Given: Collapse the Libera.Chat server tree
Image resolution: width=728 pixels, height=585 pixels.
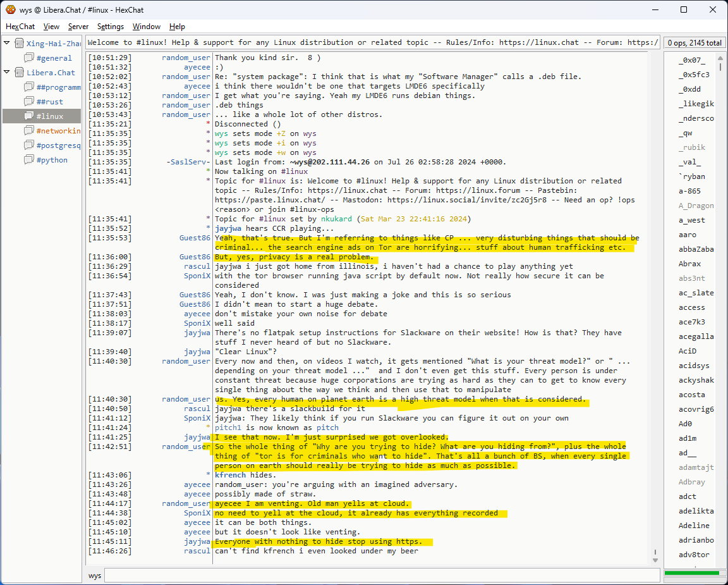Looking at the screenshot, I should (7, 73).
